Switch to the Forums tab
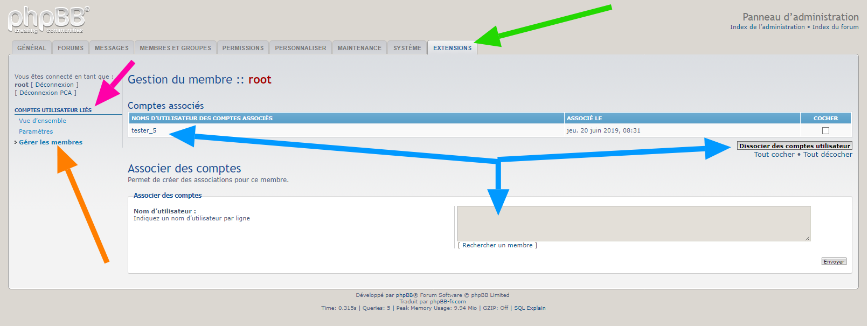Viewport: 868px width, 326px height. [71, 48]
